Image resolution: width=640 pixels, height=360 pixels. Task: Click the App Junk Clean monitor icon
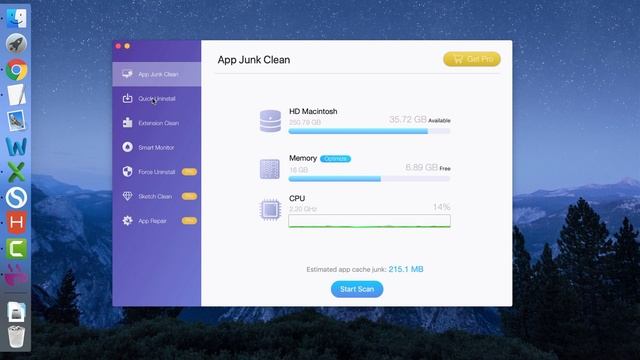click(x=127, y=74)
